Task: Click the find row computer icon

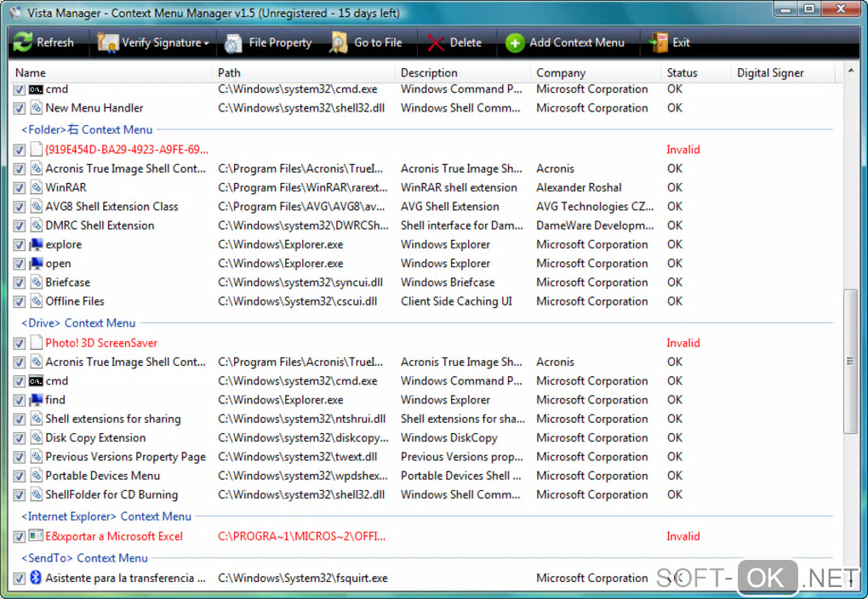Action: tap(37, 399)
